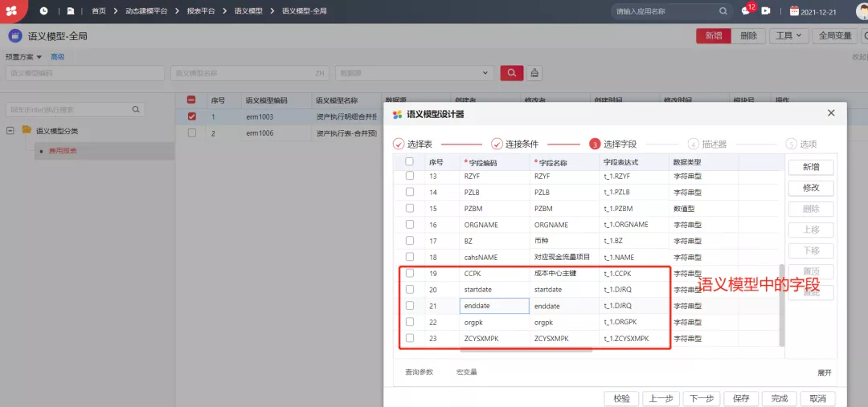The image size is (868, 407).
Task: Click the 对应现金流量项目 field name cell
Action: coord(563,257)
